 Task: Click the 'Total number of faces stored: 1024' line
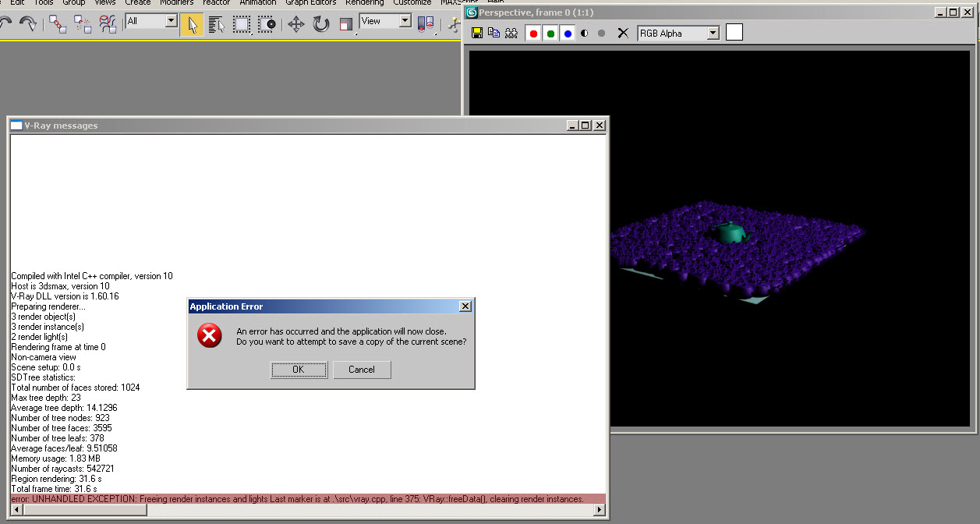[76, 388]
